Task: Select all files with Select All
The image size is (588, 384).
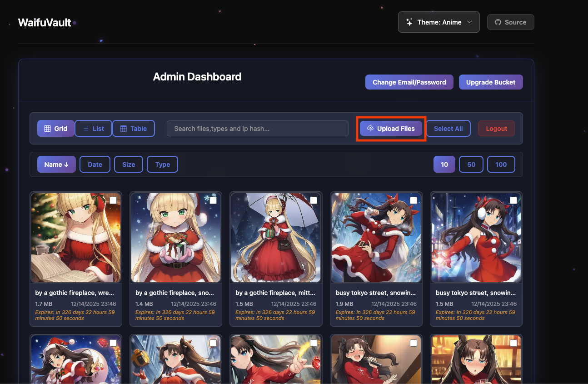Action: pyautogui.click(x=448, y=129)
